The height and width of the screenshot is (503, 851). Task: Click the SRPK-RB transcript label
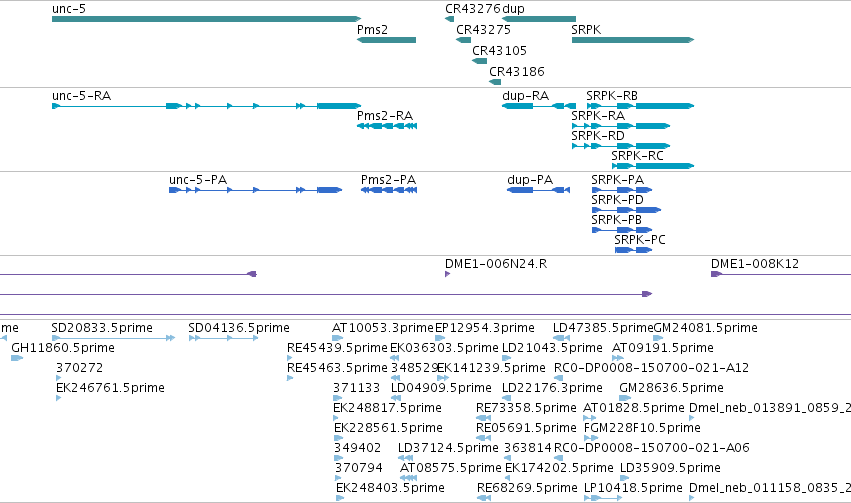point(612,95)
